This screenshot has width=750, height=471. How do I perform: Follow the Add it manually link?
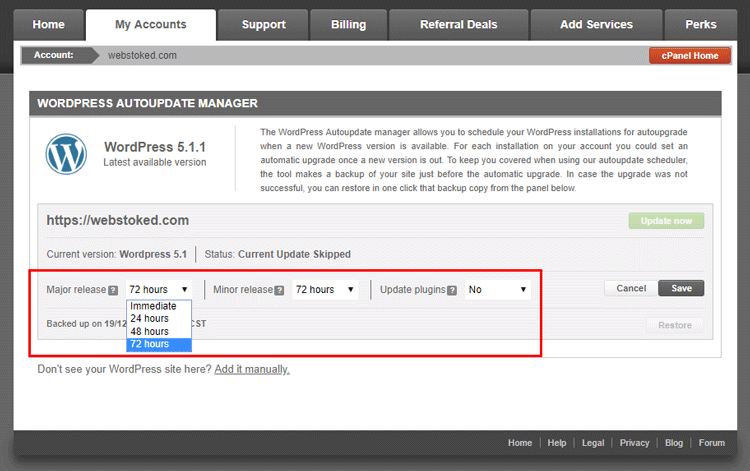252,369
